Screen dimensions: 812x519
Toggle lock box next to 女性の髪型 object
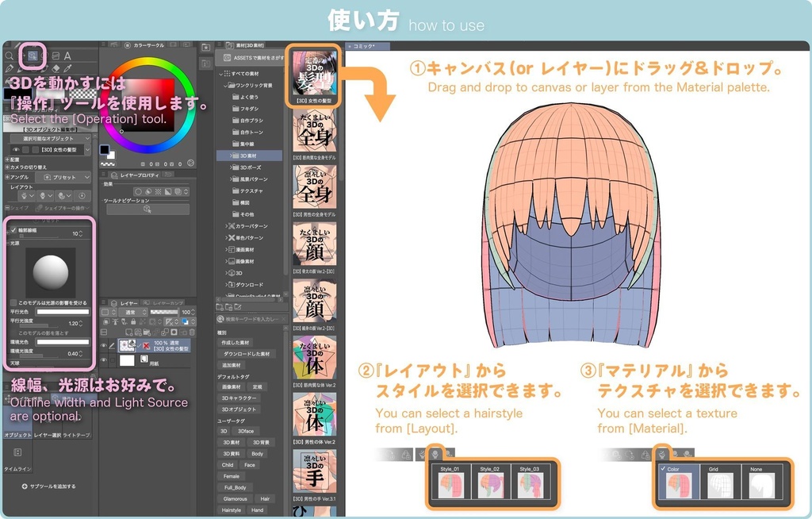pos(25,150)
